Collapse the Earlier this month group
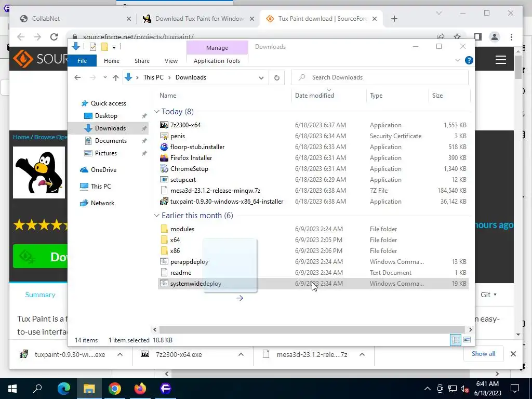The image size is (532, 399). pyautogui.click(x=156, y=216)
